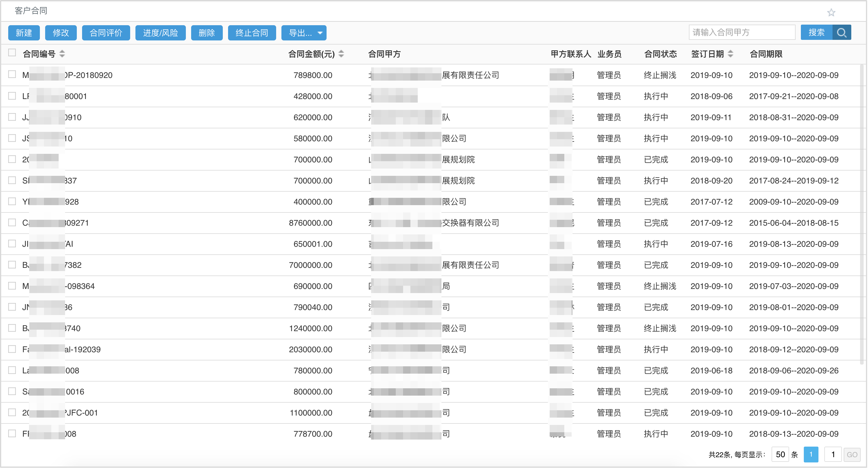The width and height of the screenshot is (868, 468).
Task: Click the 甲方联系人 column header
Action: [x=570, y=54]
